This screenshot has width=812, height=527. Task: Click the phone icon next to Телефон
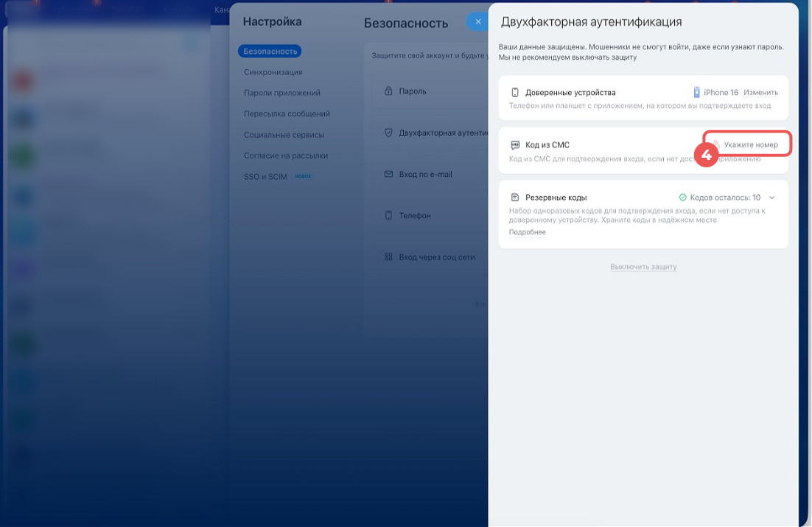[x=388, y=216]
